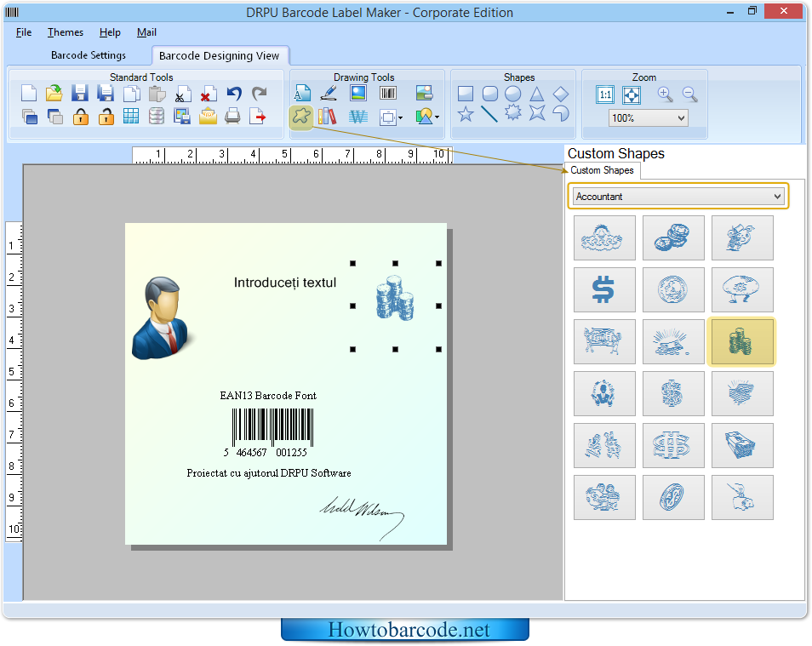812x646 pixels.
Task: Insert the pile of coins shape
Action: [x=673, y=237]
